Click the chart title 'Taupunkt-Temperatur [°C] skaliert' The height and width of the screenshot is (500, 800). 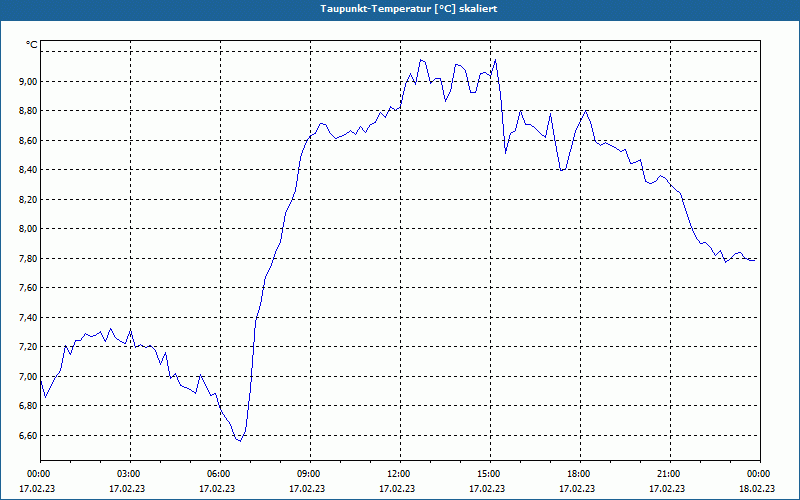(x=409, y=9)
